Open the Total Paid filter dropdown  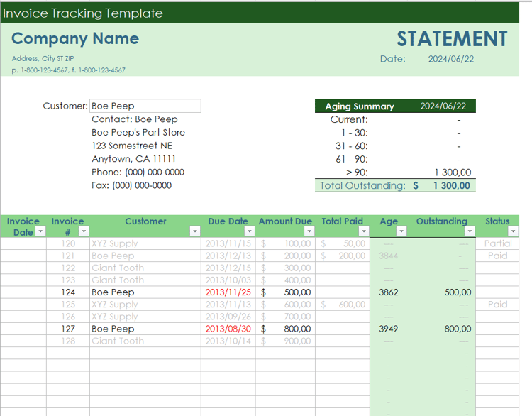(x=364, y=231)
